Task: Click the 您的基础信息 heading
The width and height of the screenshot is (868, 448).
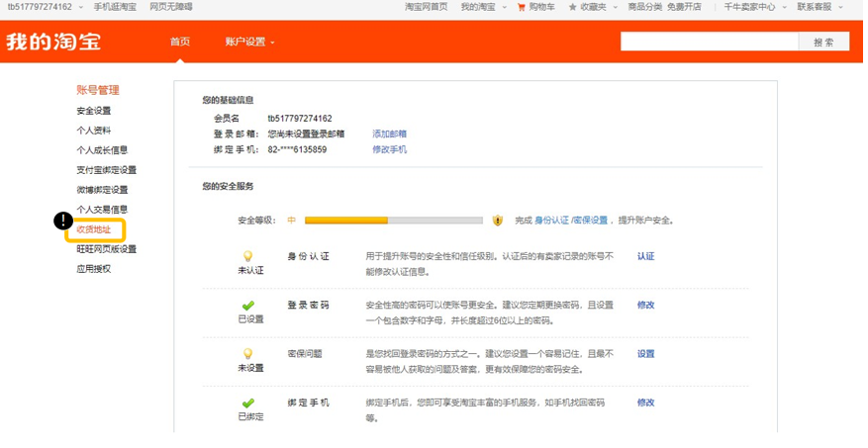Action: pos(228,100)
